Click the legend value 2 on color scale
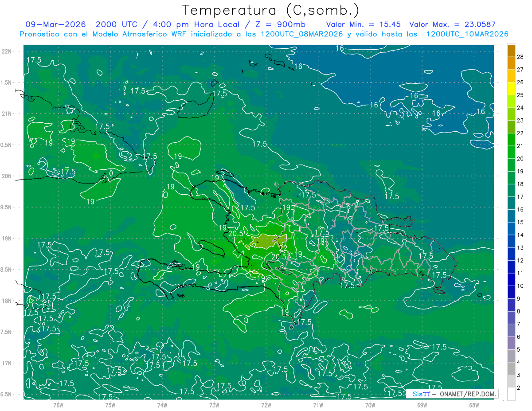The image size is (532, 411). (519, 388)
